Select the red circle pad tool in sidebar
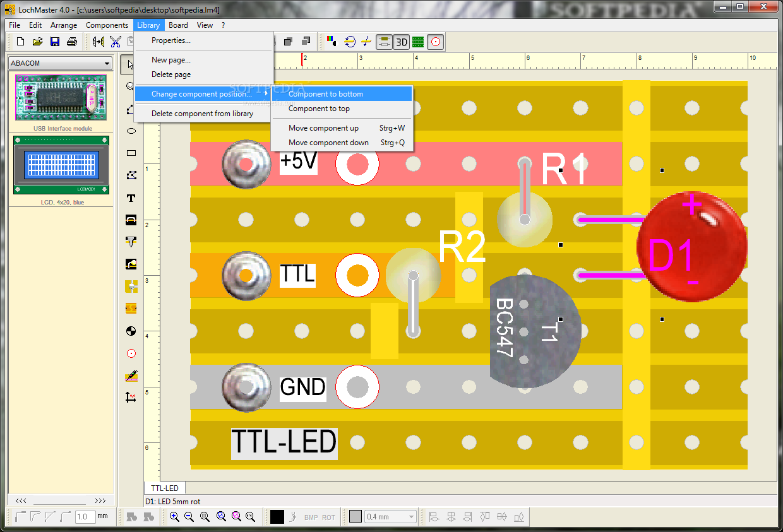 coord(131,353)
